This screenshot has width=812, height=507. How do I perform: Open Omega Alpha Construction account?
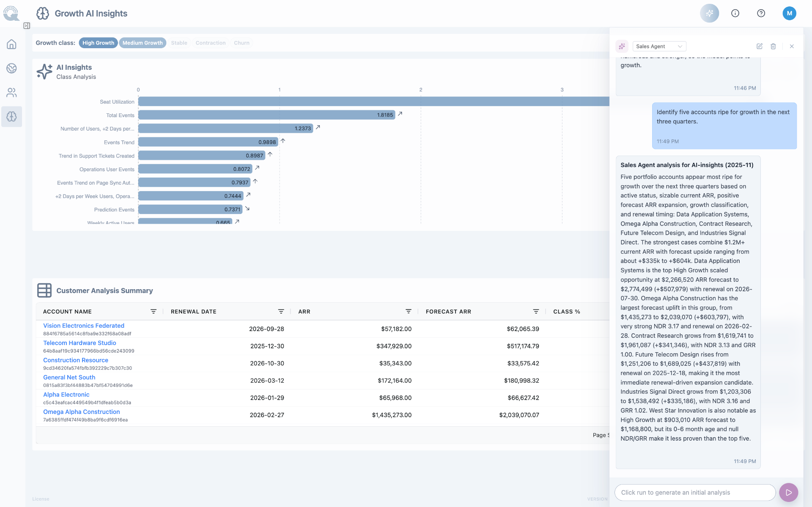click(x=82, y=412)
